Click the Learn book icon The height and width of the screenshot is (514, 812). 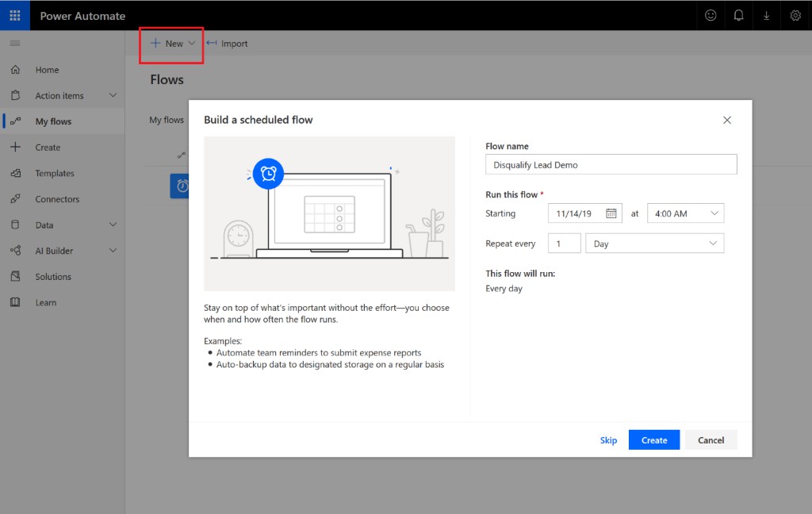pyautogui.click(x=16, y=302)
